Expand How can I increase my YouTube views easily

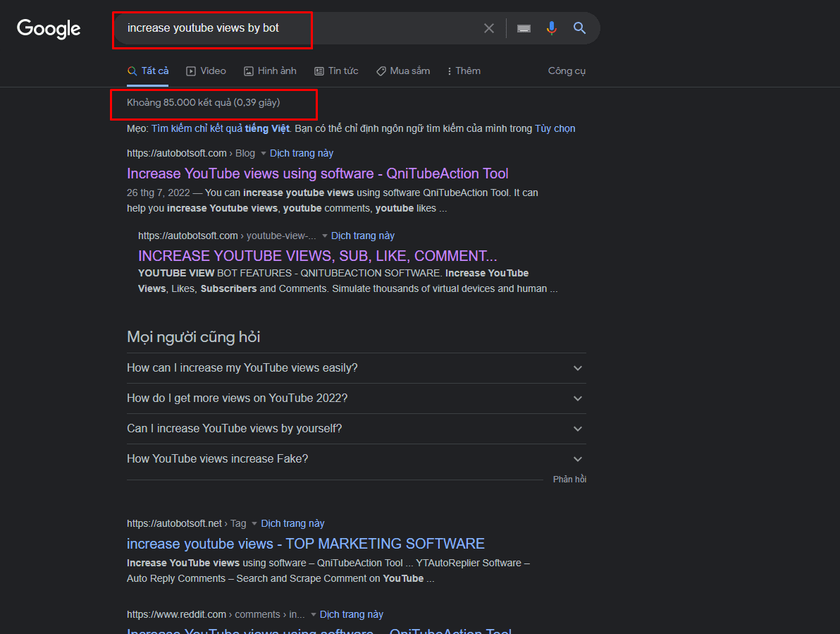coord(357,367)
